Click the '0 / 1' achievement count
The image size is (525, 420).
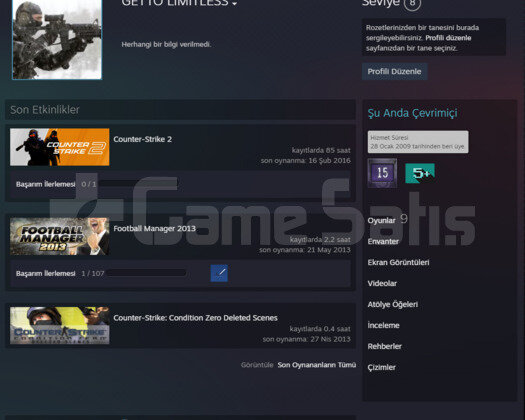click(x=89, y=184)
